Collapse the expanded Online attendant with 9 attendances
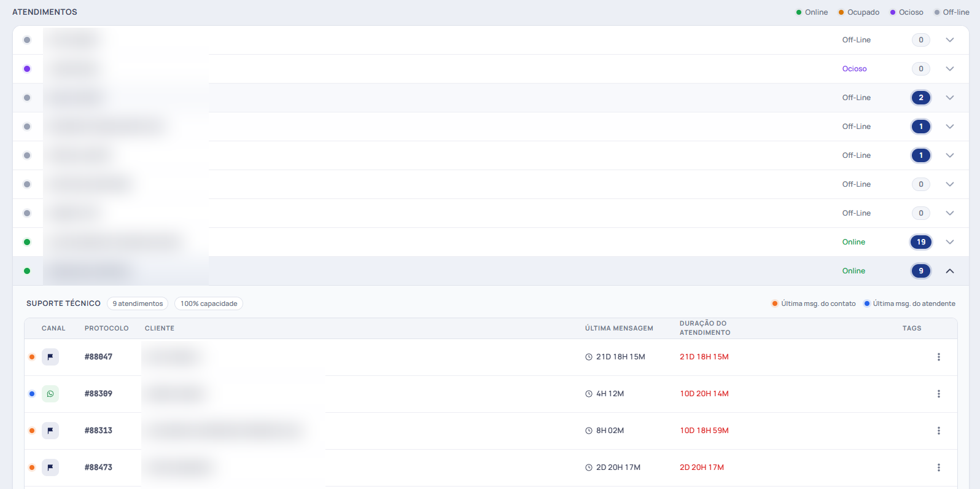Viewport: 980px width, 489px height. coord(950,271)
